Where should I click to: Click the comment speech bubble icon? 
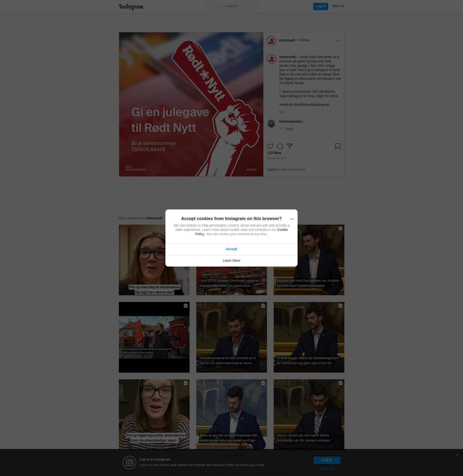pyautogui.click(x=280, y=146)
